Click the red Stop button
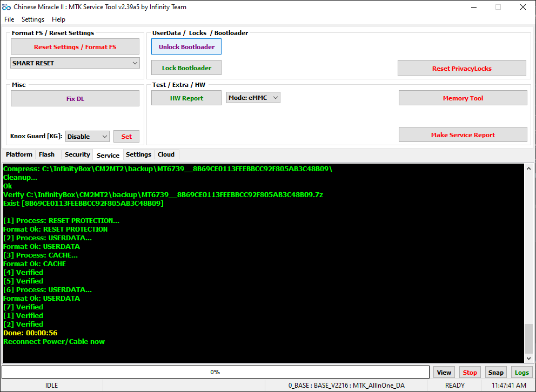Viewport: 536px width, 392px height. (x=470, y=373)
